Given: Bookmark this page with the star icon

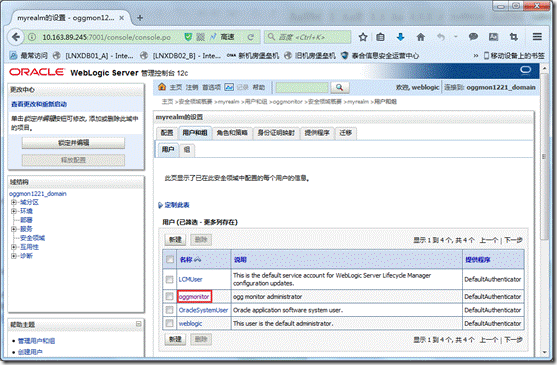Looking at the screenshot, I should pyautogui.click(x=363, y=37).
